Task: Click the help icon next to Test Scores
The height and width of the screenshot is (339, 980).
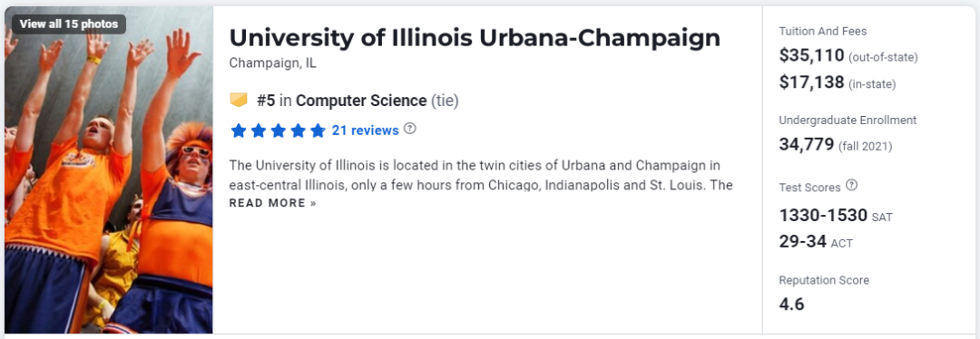Action: 851,186
